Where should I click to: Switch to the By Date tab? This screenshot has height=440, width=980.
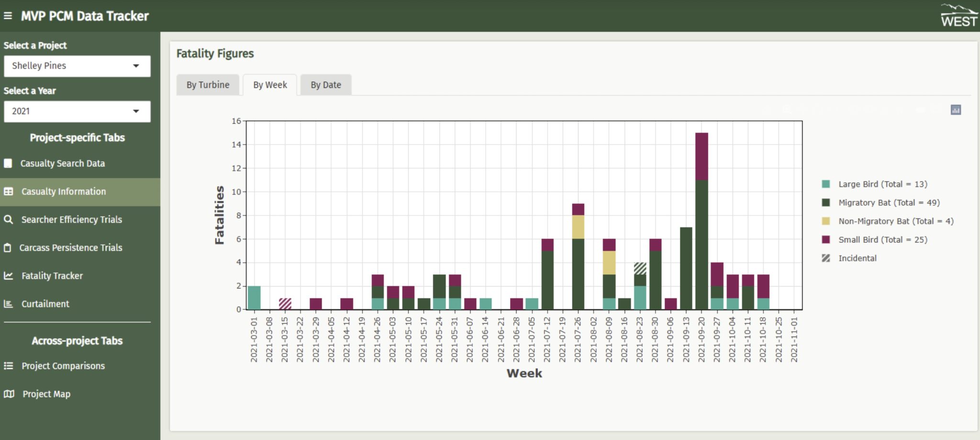[325, 85]
